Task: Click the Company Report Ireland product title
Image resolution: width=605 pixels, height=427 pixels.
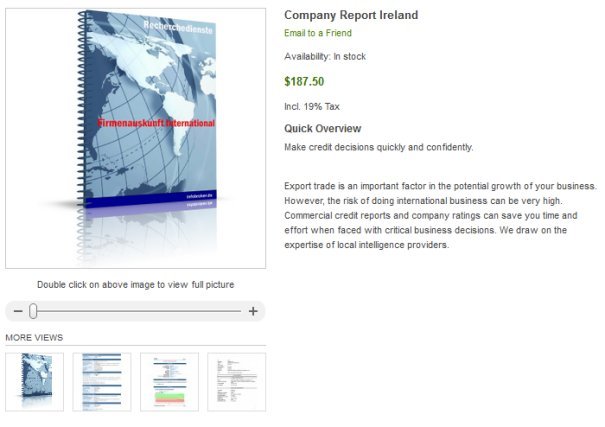Action: pyautogui.click(x=351, y=15)
